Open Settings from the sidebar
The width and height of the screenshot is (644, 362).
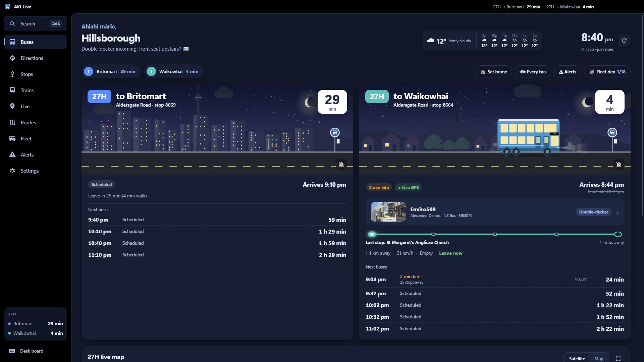point(36,171)
